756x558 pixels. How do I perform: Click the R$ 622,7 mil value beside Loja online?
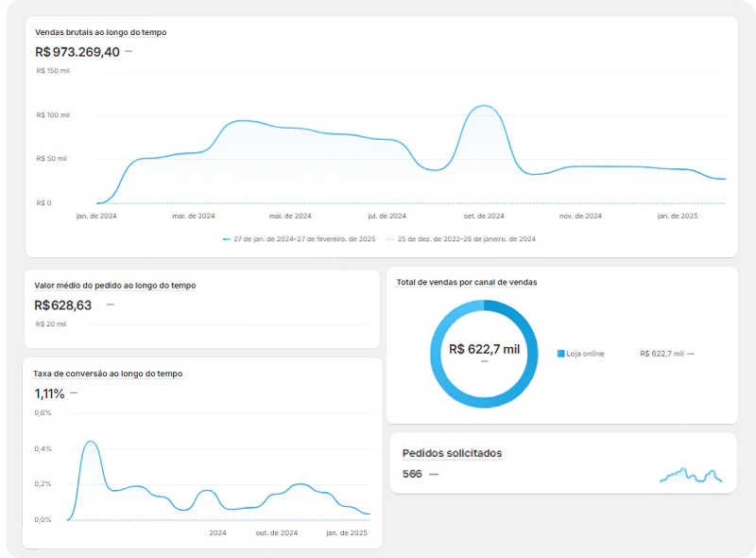point(662,351)
